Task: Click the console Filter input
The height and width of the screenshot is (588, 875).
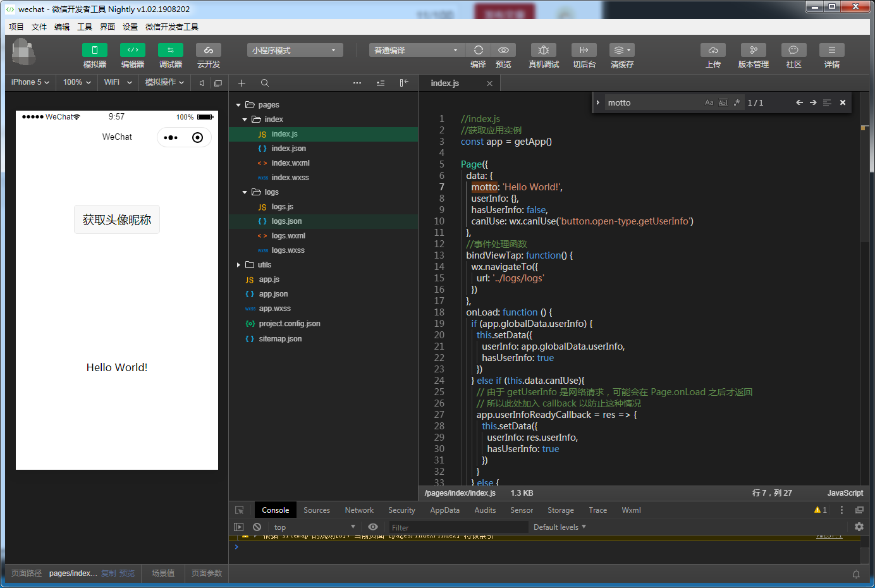Action: coord(458,527)
